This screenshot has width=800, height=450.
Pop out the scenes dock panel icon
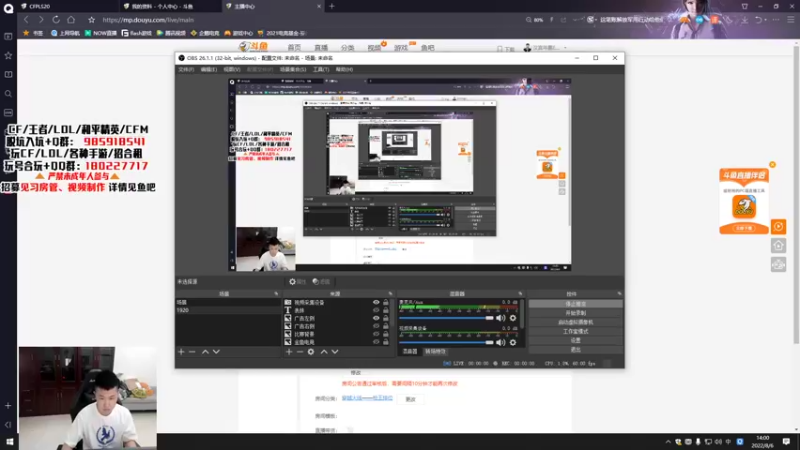(276, 294)
